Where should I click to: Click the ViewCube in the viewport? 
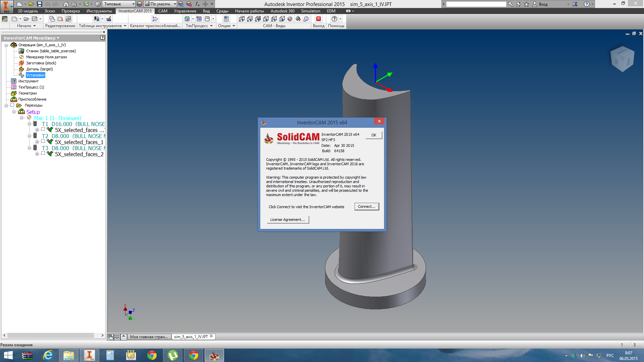623,59
